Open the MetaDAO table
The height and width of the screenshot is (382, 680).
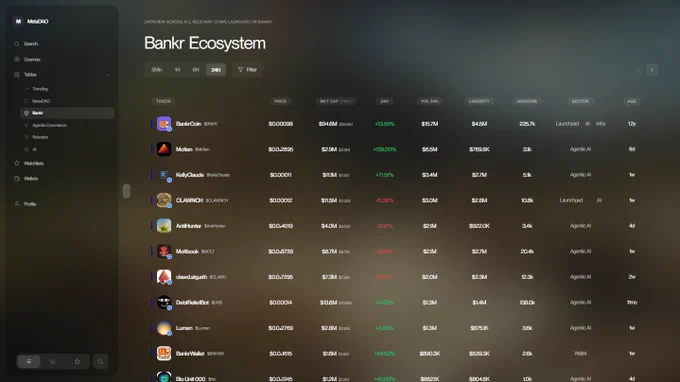pyautogui.click(x=41, y=101)
